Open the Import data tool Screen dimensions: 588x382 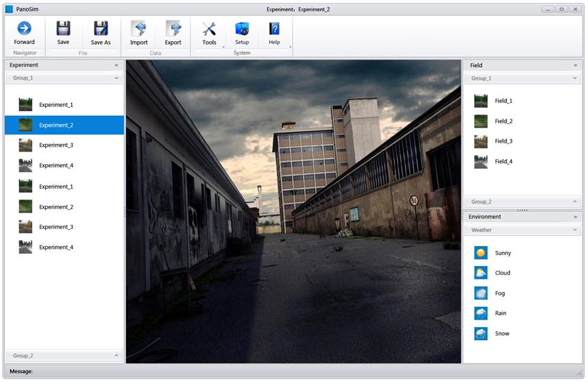tap(138, 28)
